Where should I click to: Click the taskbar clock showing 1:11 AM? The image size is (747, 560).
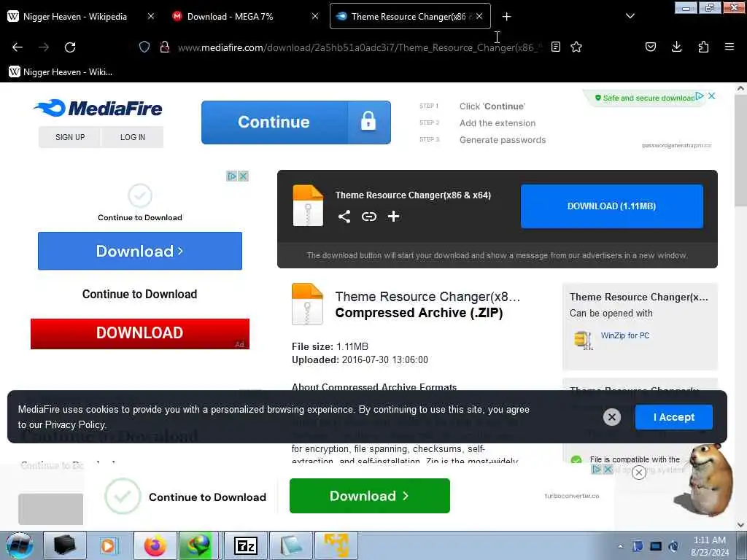pos(709,546)
